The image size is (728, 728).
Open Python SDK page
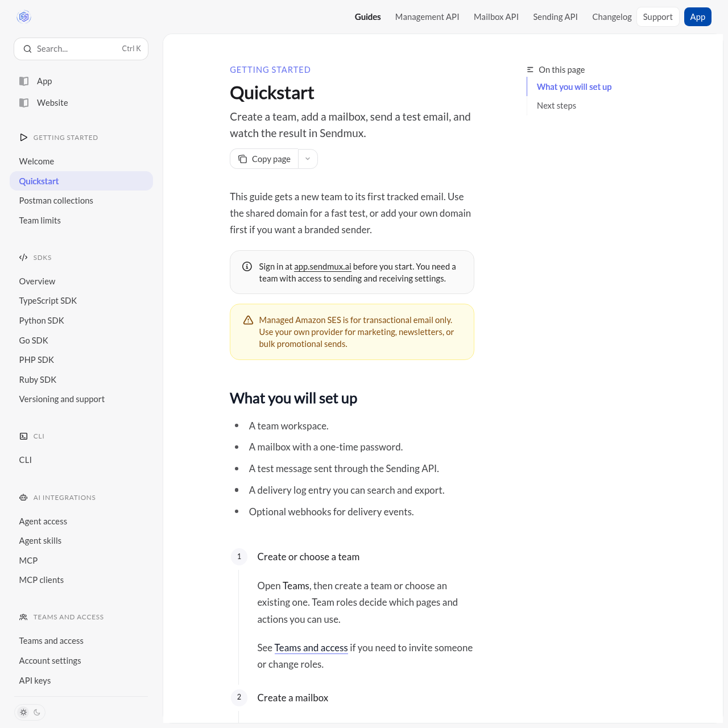coord(81,321)
